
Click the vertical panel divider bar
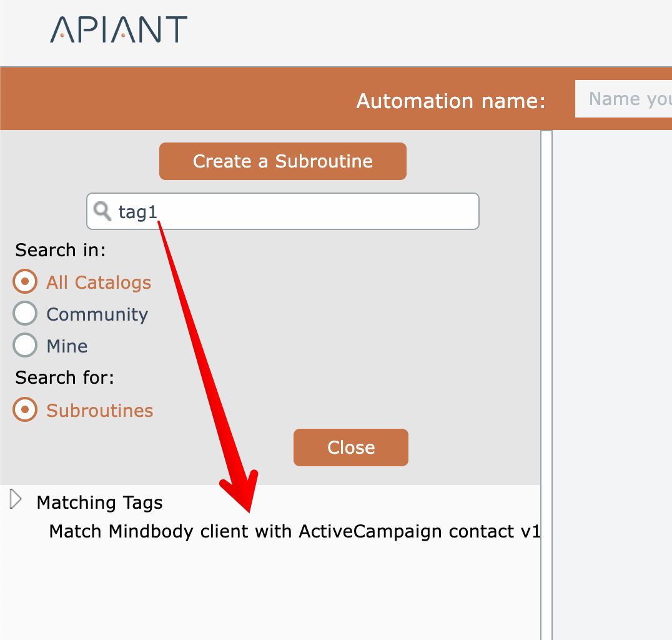click(x=546, y=375)
